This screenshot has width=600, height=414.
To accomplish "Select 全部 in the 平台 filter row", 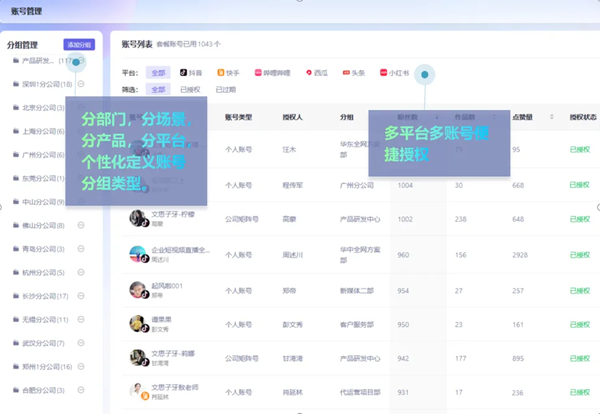I will (158, 73).
